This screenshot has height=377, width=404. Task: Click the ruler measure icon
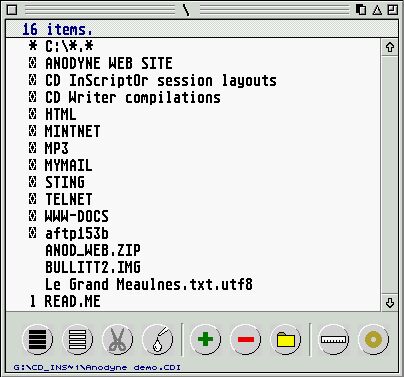[x=333, y=340]
